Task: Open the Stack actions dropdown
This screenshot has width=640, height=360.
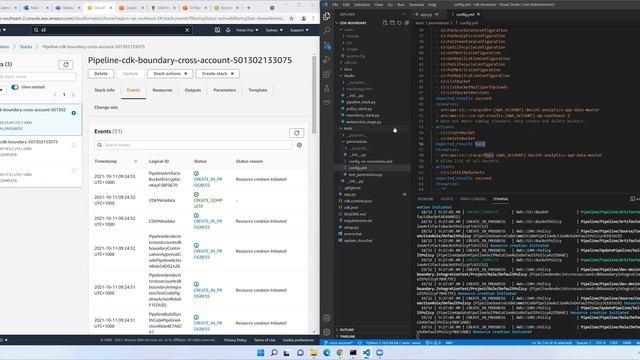Action: tap(170, 74)
